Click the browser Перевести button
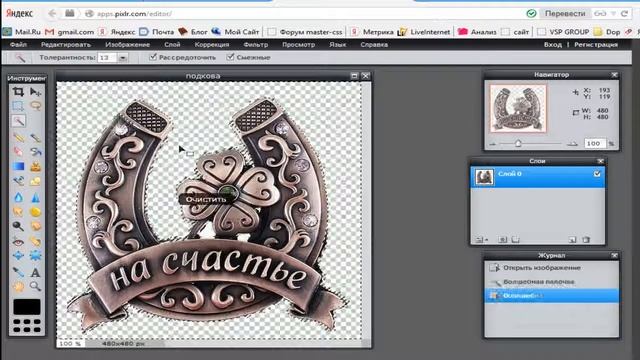 pyautogui.click(x=565, y=13)
